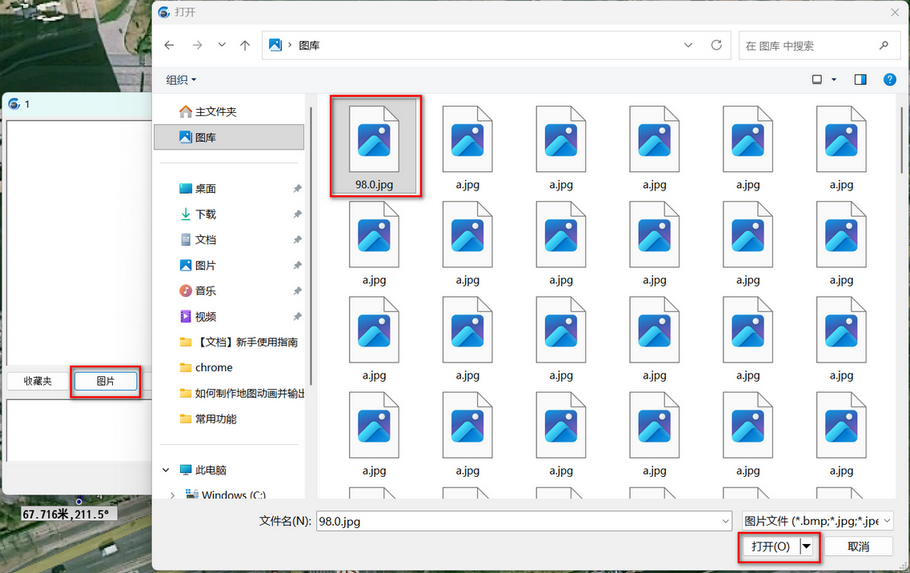The image size is (910, 573).
Task: Toggle the preview pane
Action: click(860, 80)
